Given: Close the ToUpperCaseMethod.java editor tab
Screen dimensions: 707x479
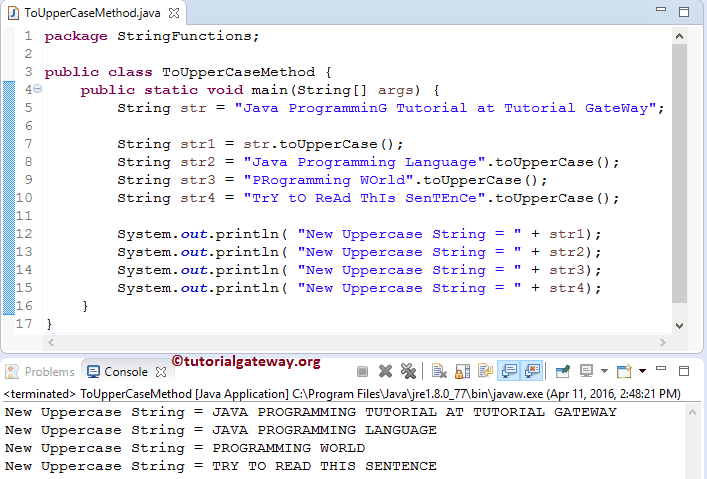Looking at the screenshot, I should [x=174, y=13].
